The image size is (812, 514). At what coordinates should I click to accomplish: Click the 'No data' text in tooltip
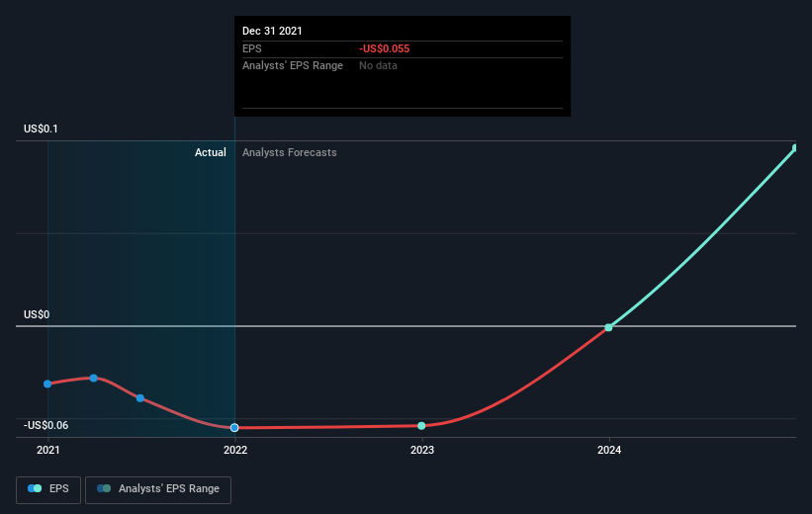[378, 66]
